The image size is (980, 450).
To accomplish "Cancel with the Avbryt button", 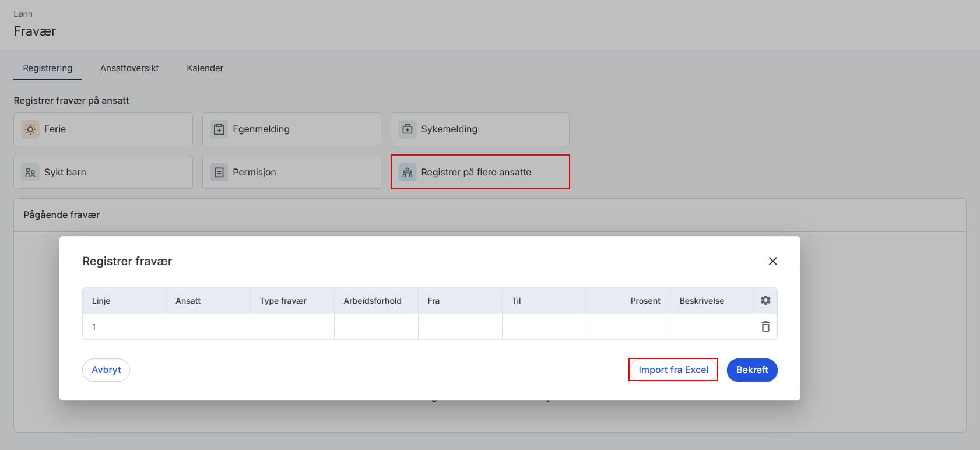I will point(106,370).
